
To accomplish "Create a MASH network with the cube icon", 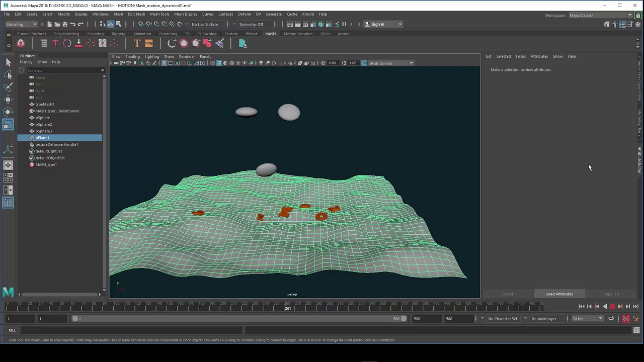I will (21, 44).
